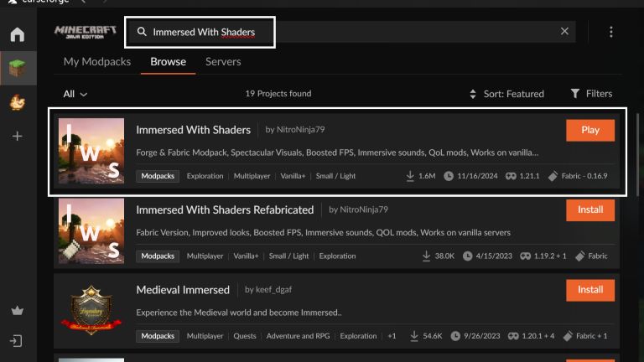644x362 pixels.
Task: Click the 38.0K downloads icon
Action: [426, 256]
